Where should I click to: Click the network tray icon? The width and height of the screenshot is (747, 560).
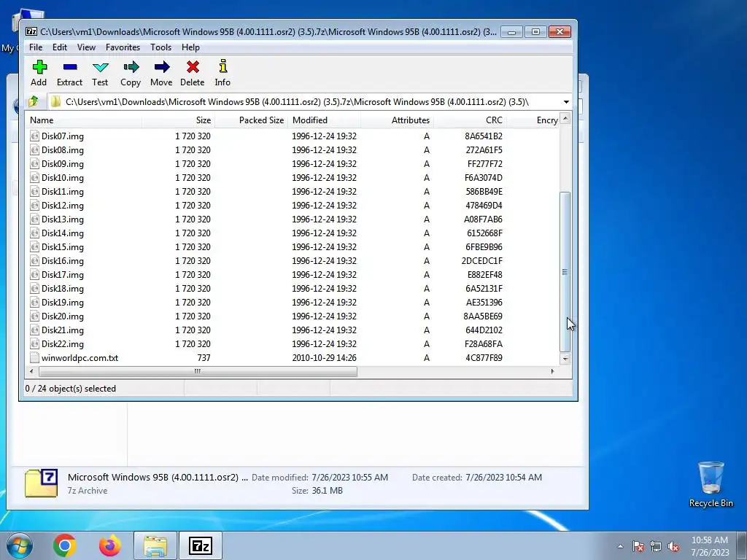coord(656,546)
